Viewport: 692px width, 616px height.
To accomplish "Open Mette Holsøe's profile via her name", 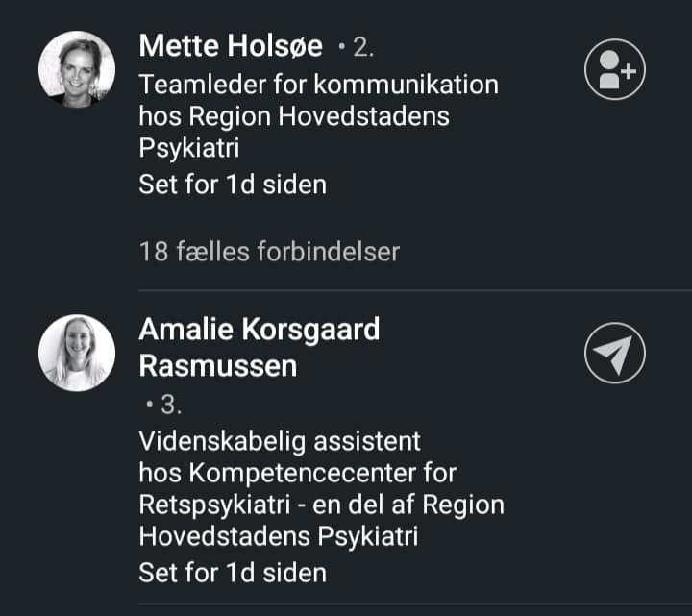I will click(x=231, y=46).
